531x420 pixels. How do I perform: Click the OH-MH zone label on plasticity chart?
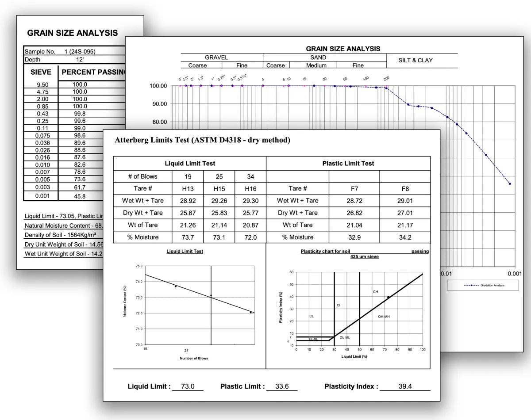[x=384, y=317]
